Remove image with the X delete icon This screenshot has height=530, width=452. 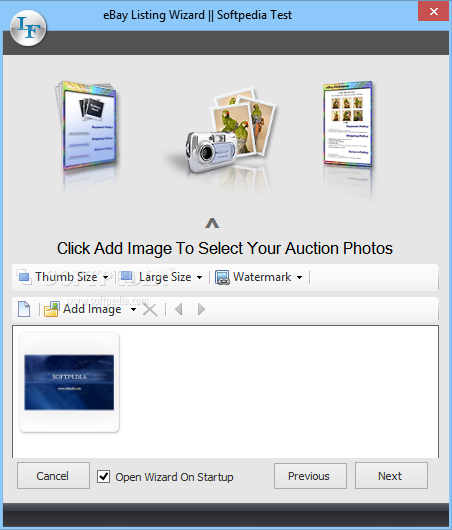(x=150, y=309)
